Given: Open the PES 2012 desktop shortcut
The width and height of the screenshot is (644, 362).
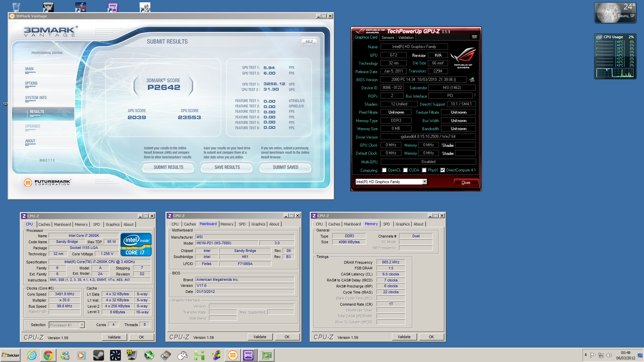Looking at the screenshot, I should [x=81, y=7].
